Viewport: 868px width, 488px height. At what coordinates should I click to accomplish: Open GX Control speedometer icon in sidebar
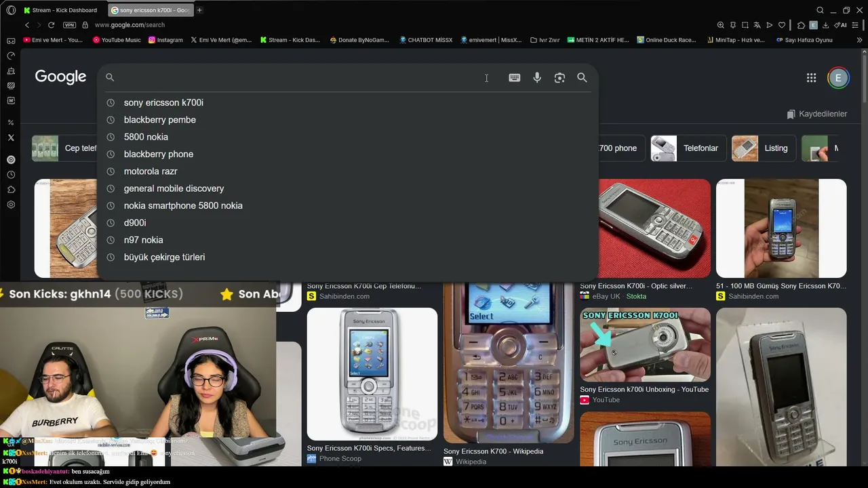(11, 56)
